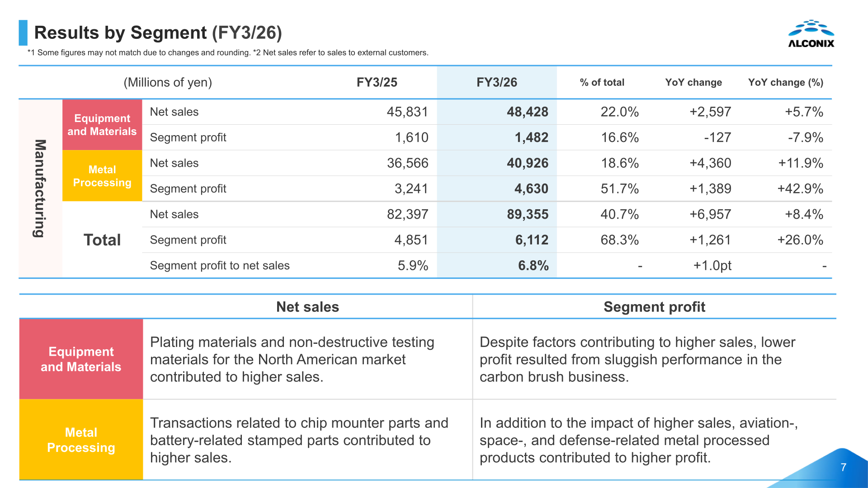868x488 pixels.
Task: Select the value +4,360
Action: click(710, 163)
